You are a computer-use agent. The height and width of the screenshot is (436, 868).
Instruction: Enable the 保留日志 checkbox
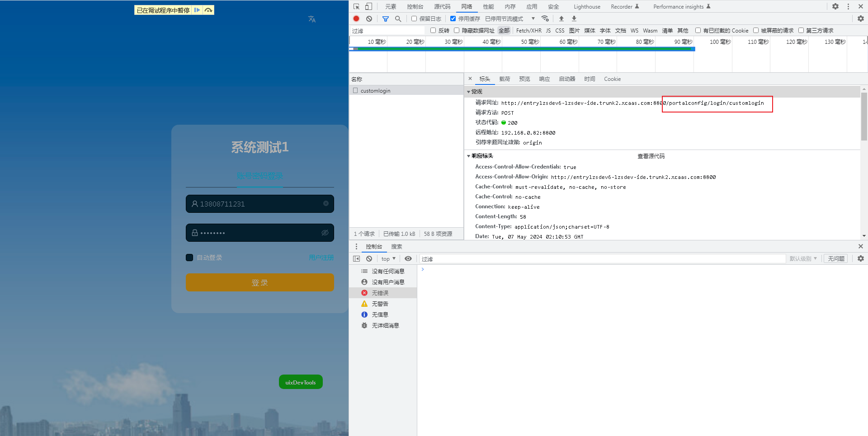click(x=414, y=19)
